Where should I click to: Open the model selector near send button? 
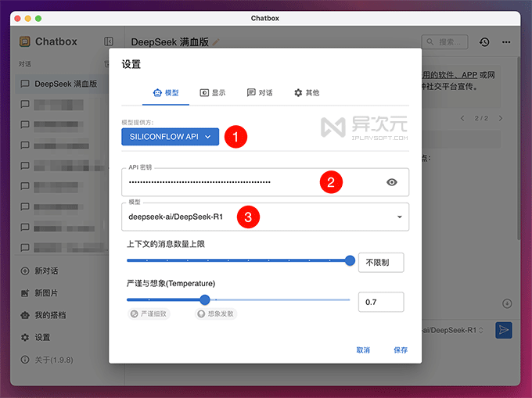point(452,330)
